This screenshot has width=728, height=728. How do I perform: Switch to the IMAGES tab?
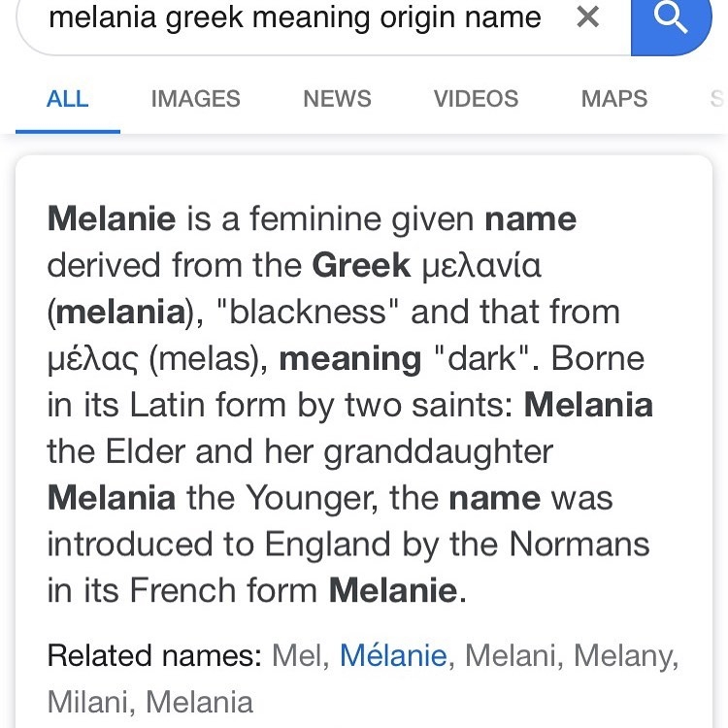(x=195, y=99)
